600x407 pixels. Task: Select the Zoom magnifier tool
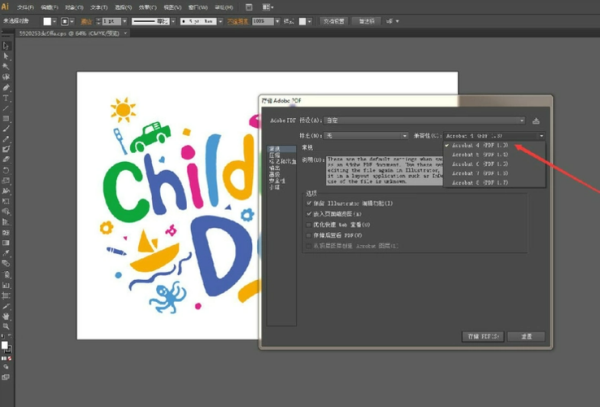pyautogui.click(x=7, y=326)
